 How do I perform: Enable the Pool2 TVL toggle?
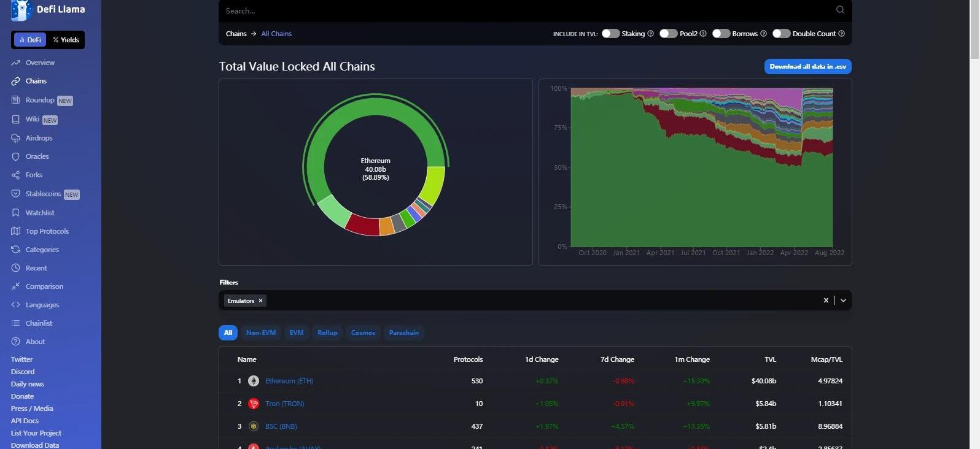pos(669,34)
